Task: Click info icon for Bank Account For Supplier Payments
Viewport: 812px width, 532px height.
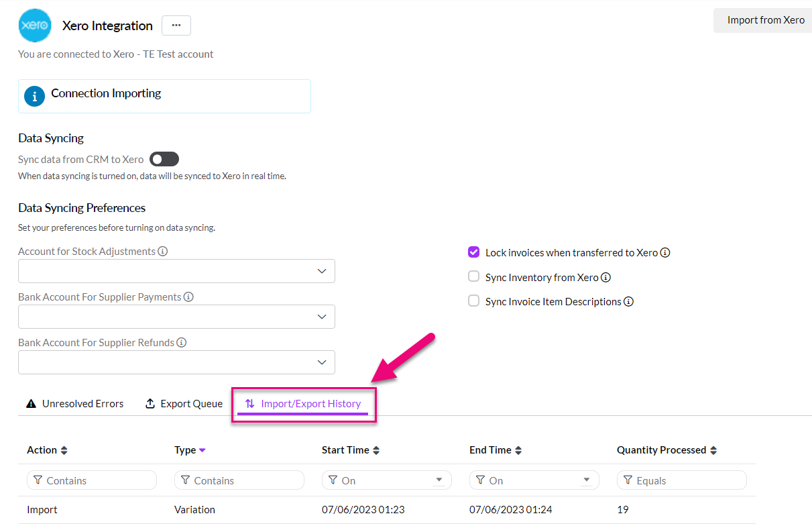Action: [x=188, y=297]
